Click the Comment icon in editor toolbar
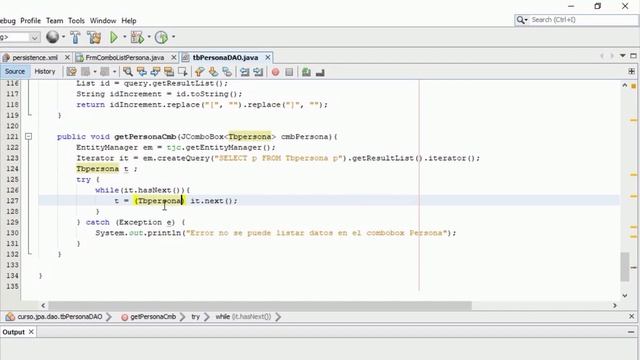Image resolution: width=640 pixels, height=360 pixels. pyautogui.click(x=306, y=72)
